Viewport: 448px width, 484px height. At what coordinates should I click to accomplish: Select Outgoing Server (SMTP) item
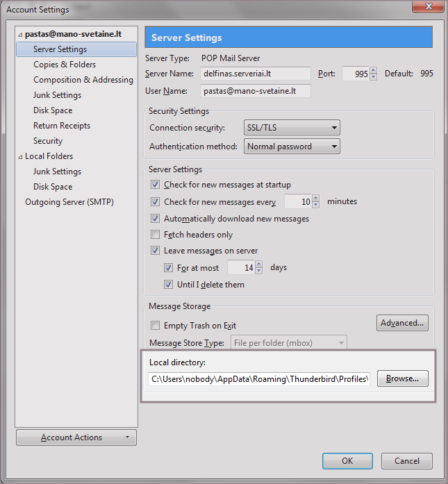point(69,202)
